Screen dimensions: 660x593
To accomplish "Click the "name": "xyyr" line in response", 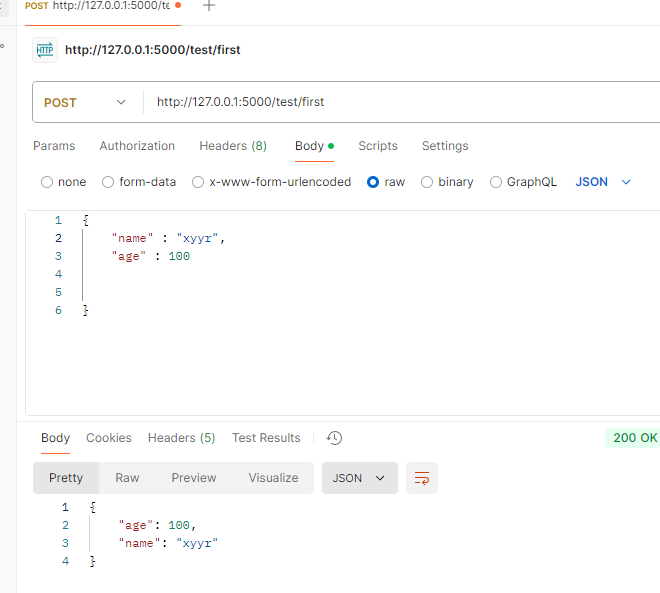I will pos(168,543).
